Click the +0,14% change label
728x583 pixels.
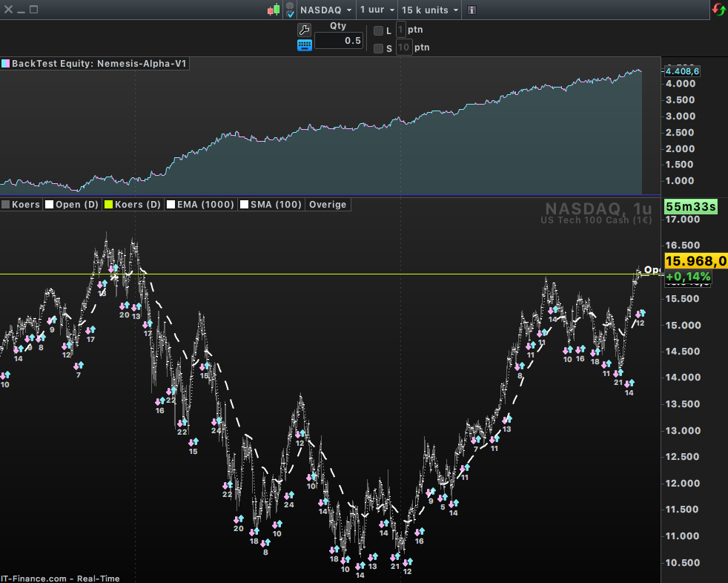(x=688, y=277)
